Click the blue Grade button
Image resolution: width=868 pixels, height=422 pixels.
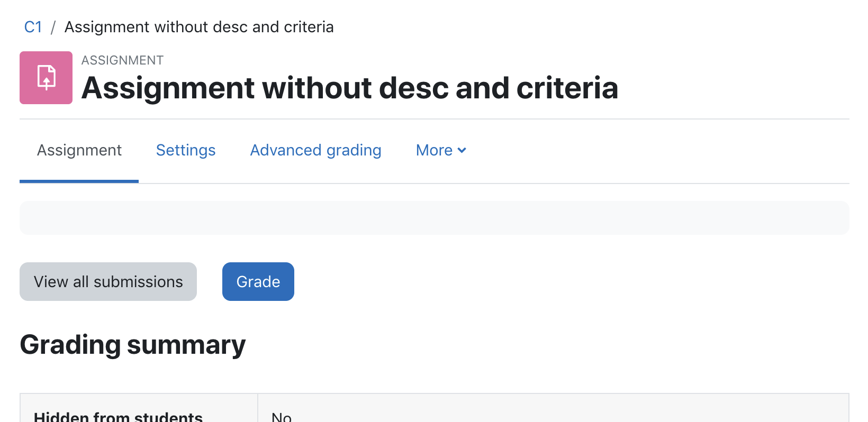point(258,281)
